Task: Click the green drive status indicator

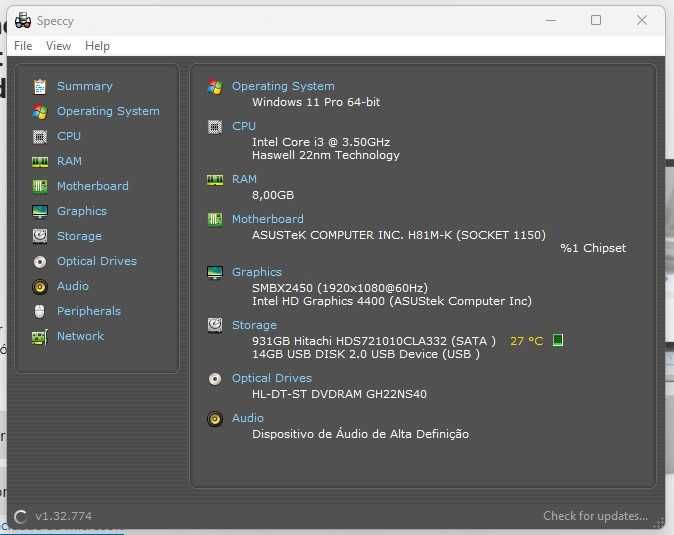Action: (x=558, y=341)
